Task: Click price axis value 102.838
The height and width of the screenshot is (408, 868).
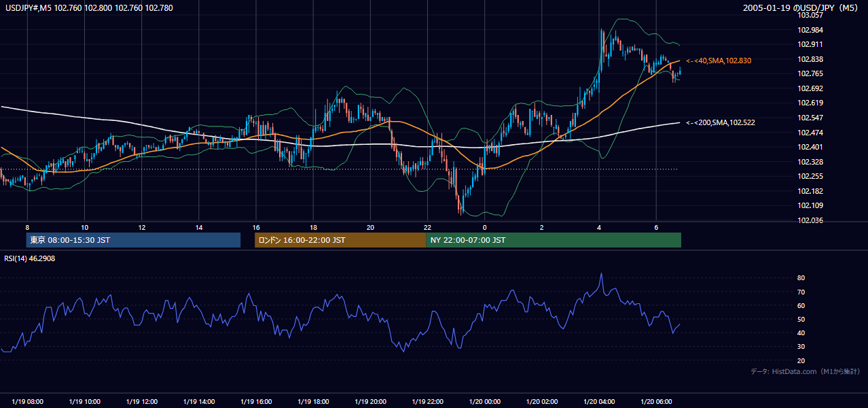Action: [810, 59]
